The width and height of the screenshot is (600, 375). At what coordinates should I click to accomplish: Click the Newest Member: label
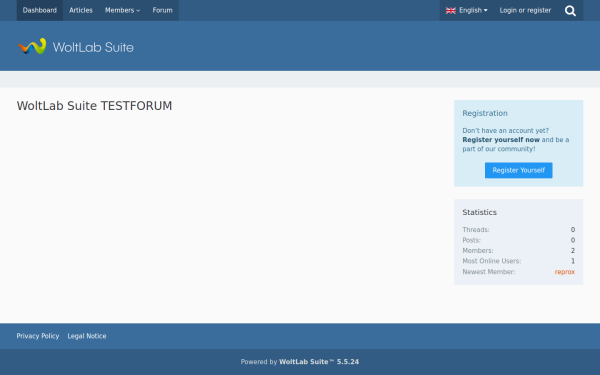tap(489, 272)
